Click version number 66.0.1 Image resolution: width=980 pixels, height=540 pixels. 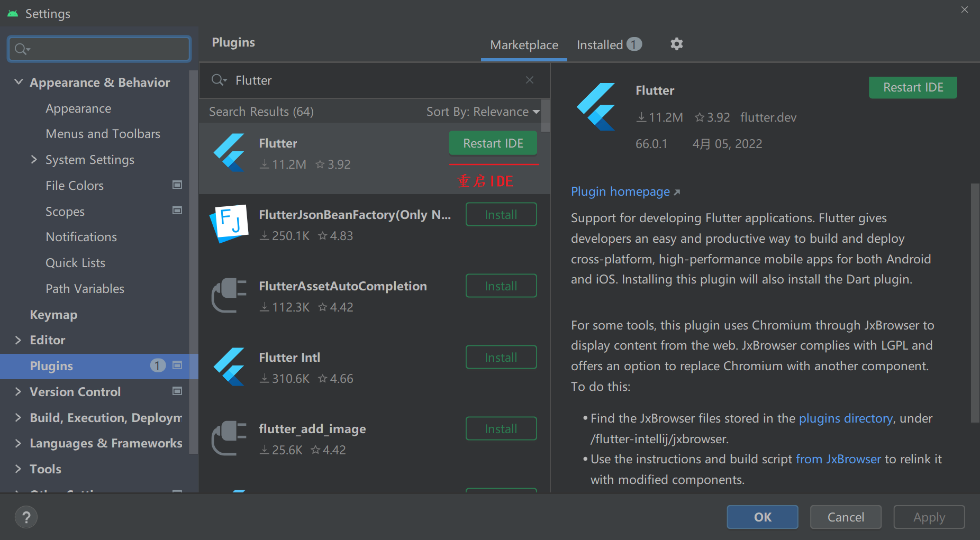click(x=651, y=144)
